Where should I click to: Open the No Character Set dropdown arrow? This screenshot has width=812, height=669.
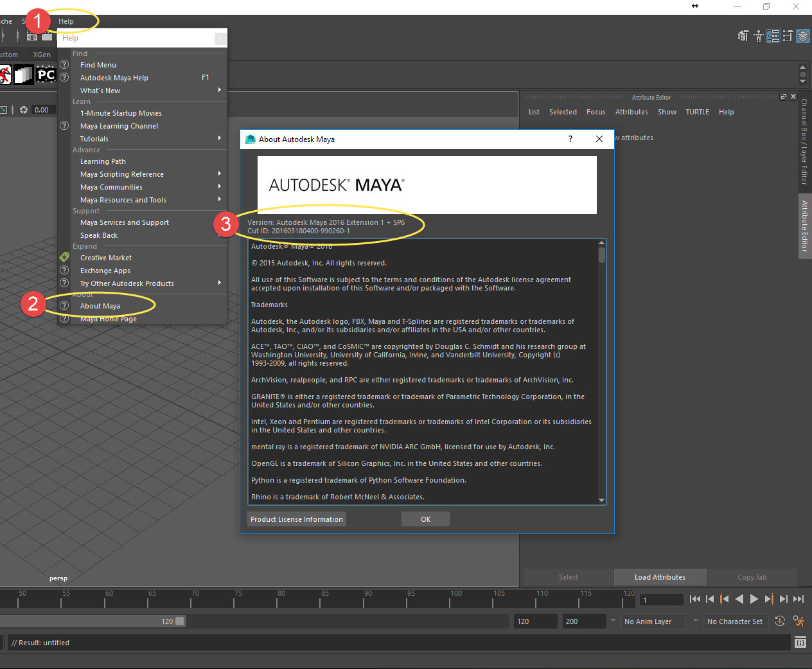coord(695,621)
